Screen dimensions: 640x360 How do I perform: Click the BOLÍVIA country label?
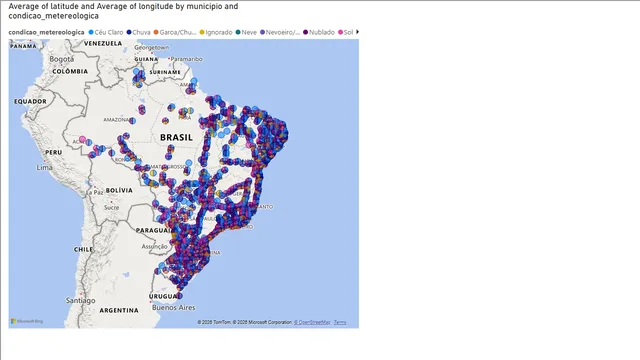click(119, 190)
